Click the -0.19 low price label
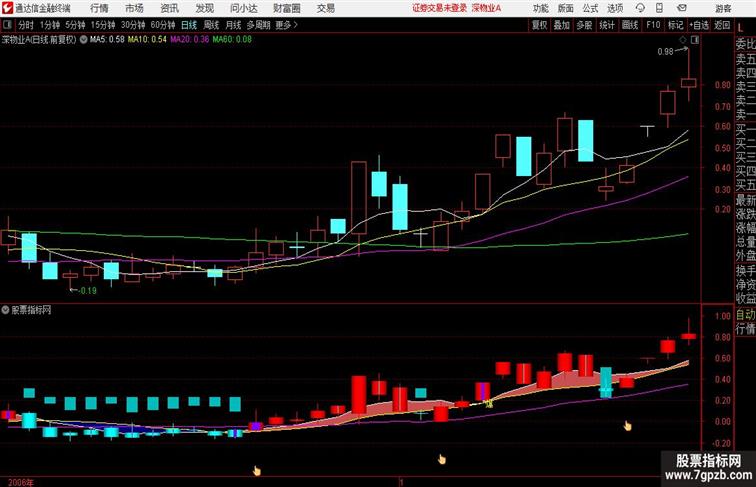This screenshot has height=487, width=756. [87, 291]
